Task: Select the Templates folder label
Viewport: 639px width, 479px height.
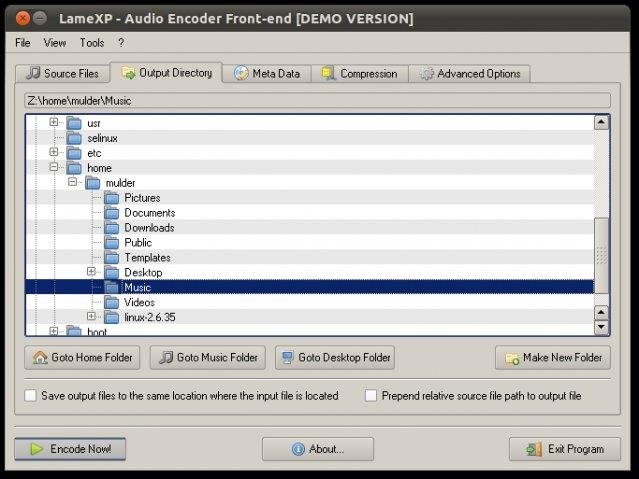Action: pos(147,258)
